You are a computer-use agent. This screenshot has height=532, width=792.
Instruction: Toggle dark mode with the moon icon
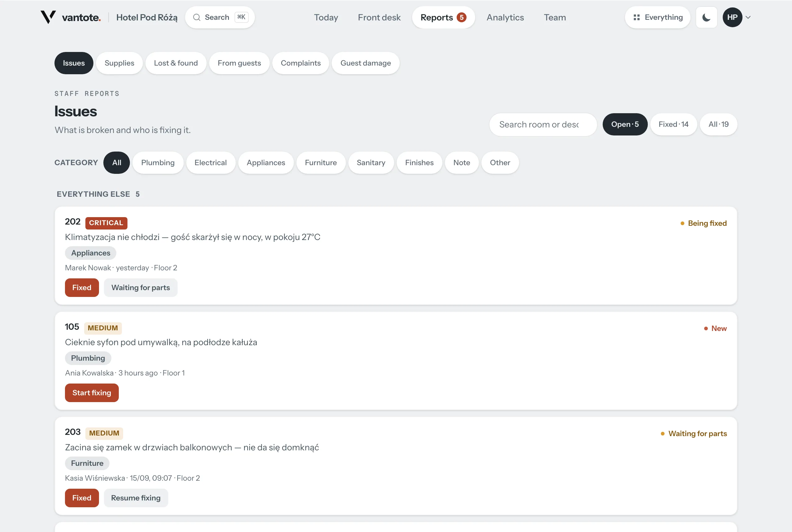pos(706,17)
